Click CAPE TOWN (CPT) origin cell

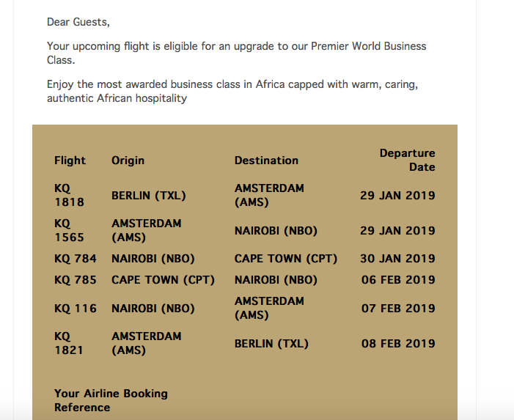[x=163, y=280]
